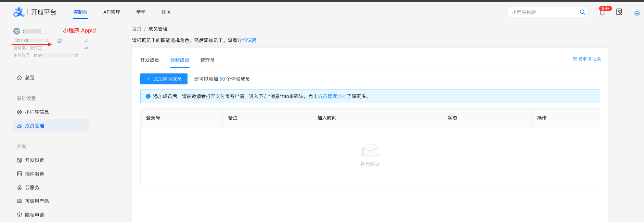Image resolution: width=644 pixels, height=222 pixels.
Task: Select 小程序信息 in the sidebar
Action: pyautogui.click(x=37, y=112)
